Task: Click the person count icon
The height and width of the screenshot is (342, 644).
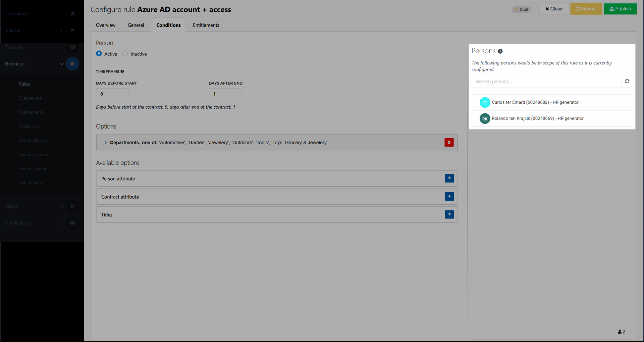Action: [x=620, y=332]
